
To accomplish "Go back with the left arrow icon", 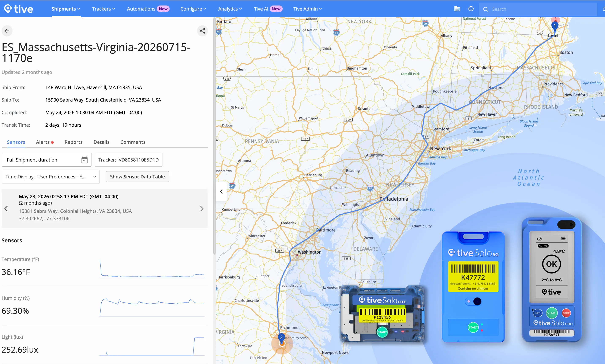I will (x=7, y=31).
